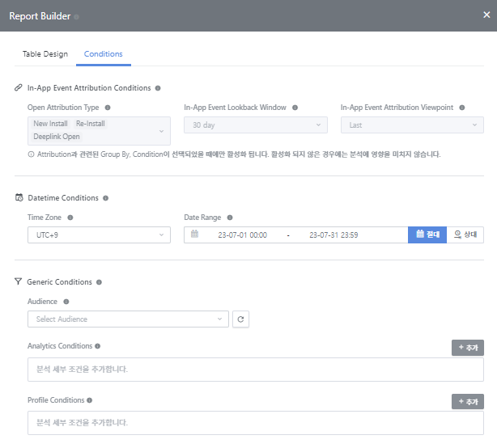Click info icon next to Profile Conditions
Image resolution: width=497 pixels, height=448 pixels.
[89, 400]
